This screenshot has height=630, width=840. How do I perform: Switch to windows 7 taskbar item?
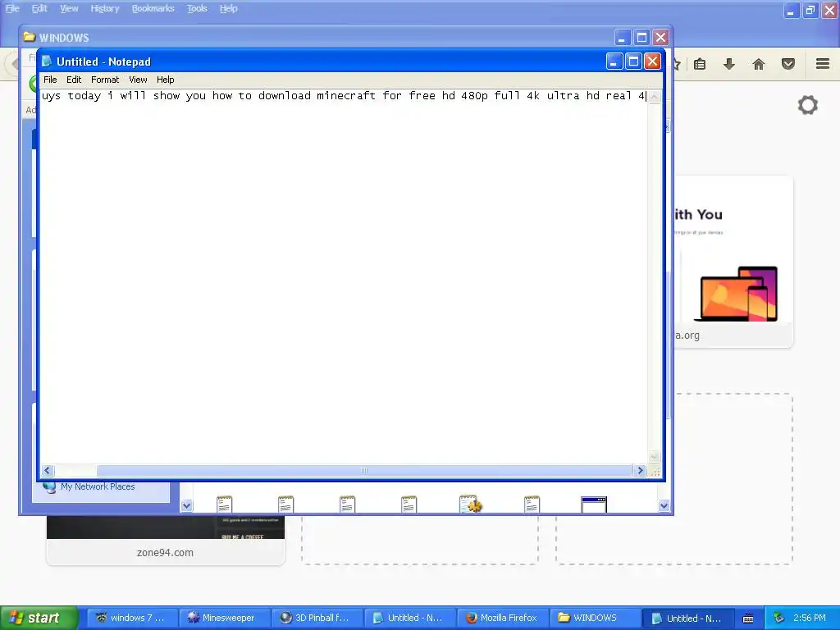[131, 618]
